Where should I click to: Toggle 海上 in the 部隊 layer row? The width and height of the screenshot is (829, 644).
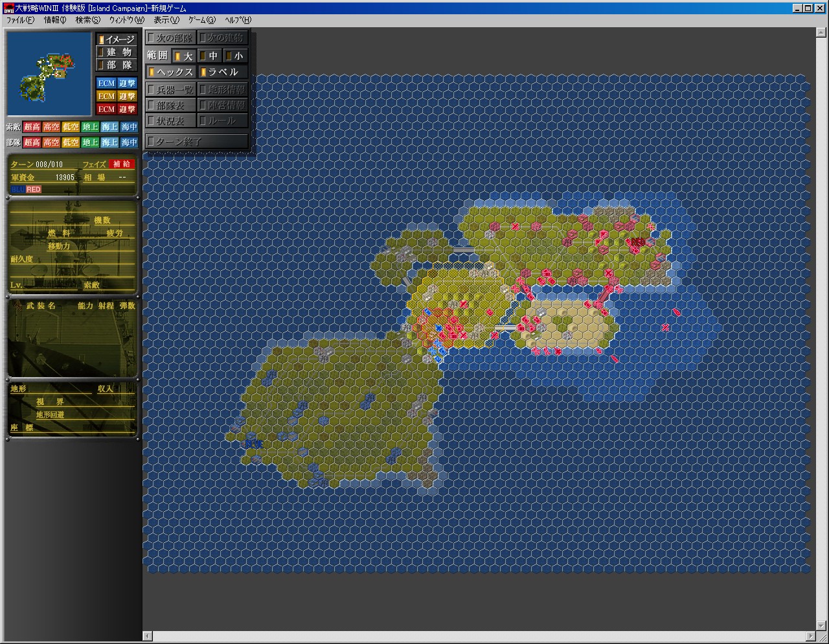click(110, 142)
